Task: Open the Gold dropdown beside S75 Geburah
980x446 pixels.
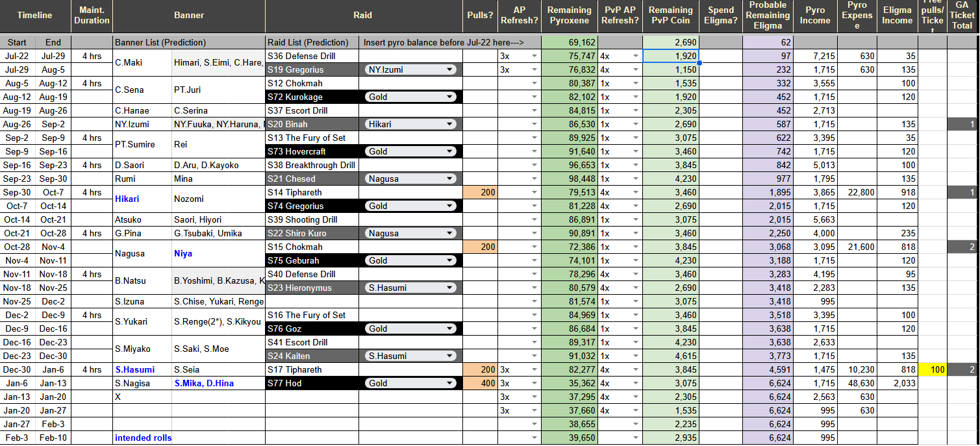Action: coord(410,260)
